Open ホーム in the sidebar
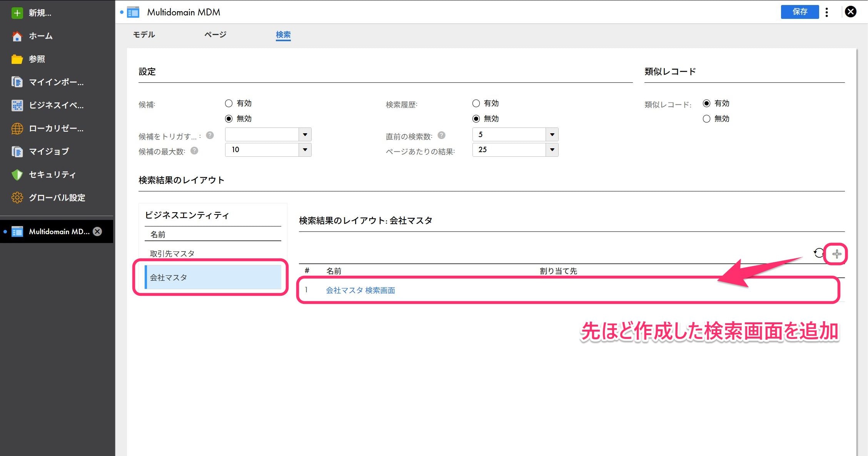 (41, 36)
